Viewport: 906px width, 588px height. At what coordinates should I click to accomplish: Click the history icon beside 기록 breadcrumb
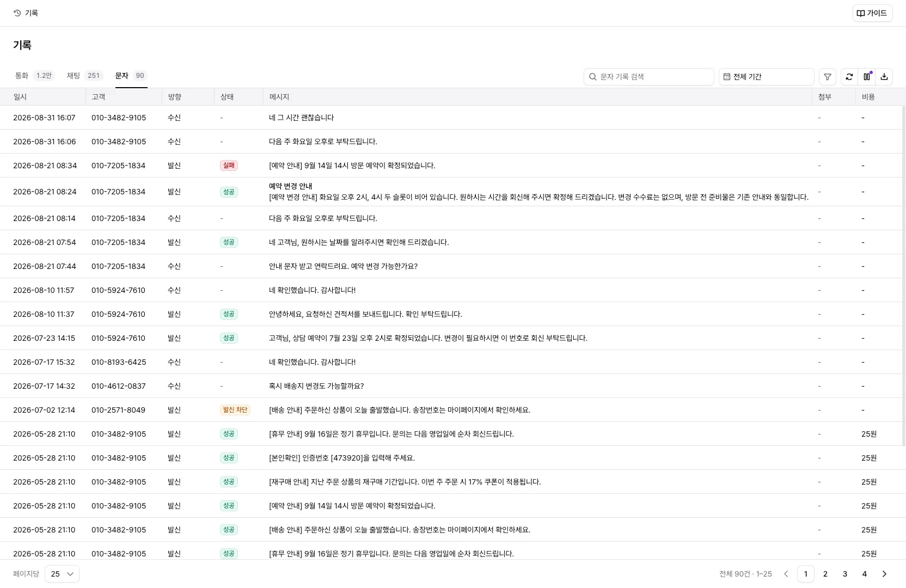[x=17, y=13]
